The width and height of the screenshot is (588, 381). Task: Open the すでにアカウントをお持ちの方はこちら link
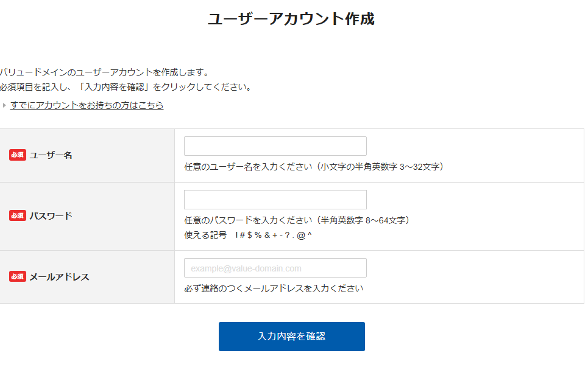[x=87, y=105]
